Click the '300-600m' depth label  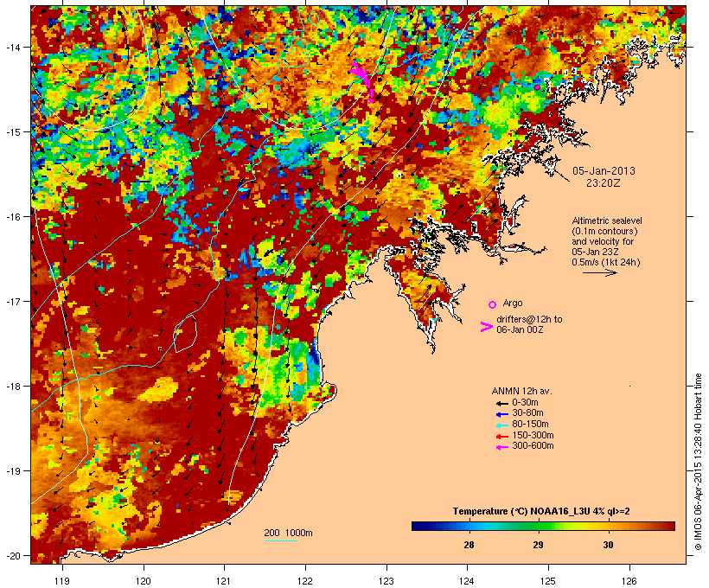coord(533,446)
